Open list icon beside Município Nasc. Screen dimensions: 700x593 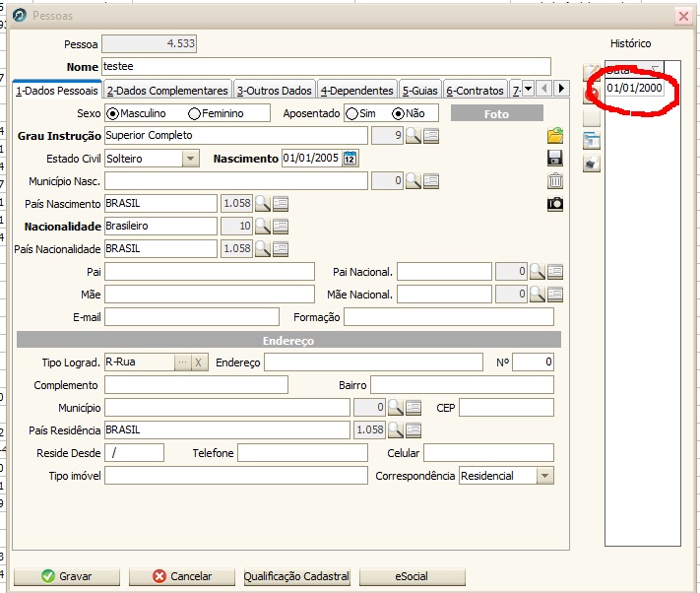tap(431, 181)
